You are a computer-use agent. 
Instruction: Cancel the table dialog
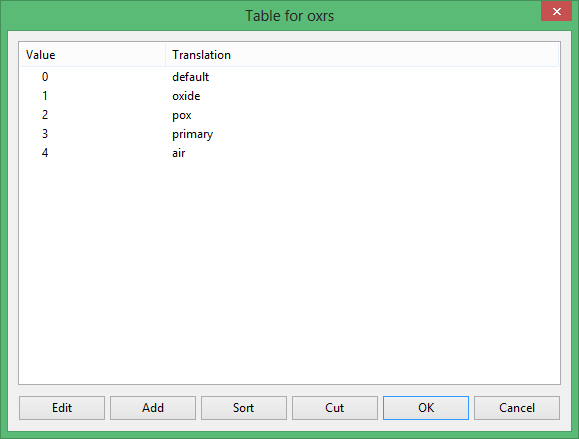(517, 408)
